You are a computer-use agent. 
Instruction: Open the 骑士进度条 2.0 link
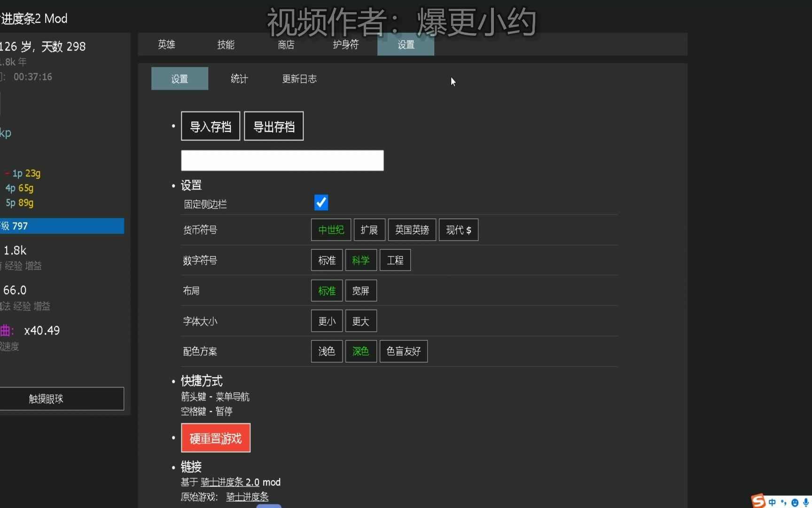tap(230, 482)
